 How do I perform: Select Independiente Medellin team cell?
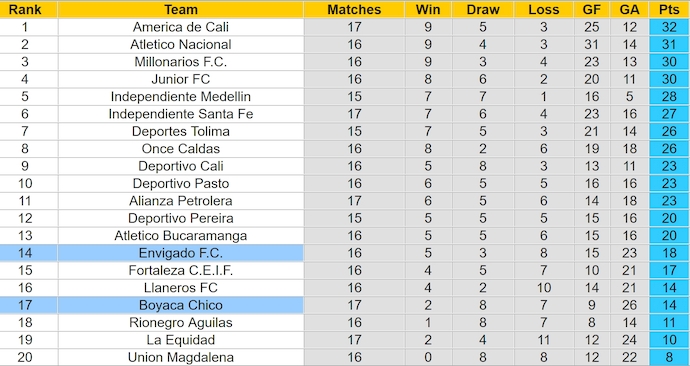180,96
